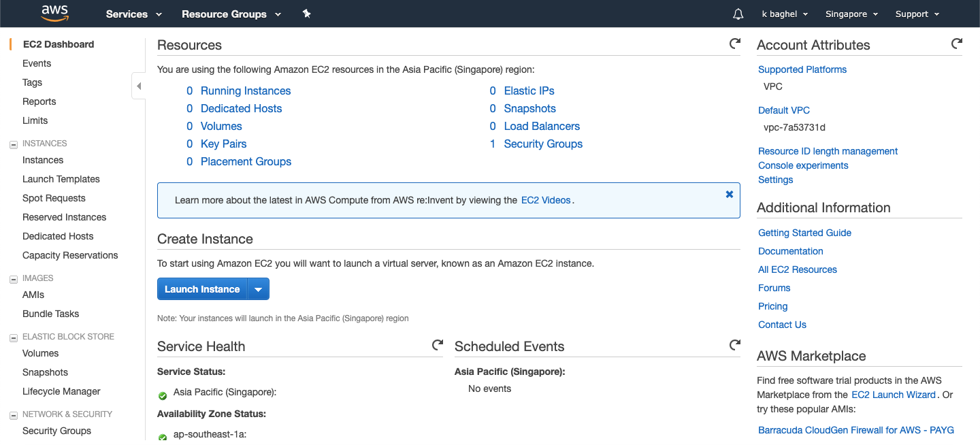Open the Services dropdown menu
Image resolution: width=980 pixels, height=445 pixels.
pos(134,14)
